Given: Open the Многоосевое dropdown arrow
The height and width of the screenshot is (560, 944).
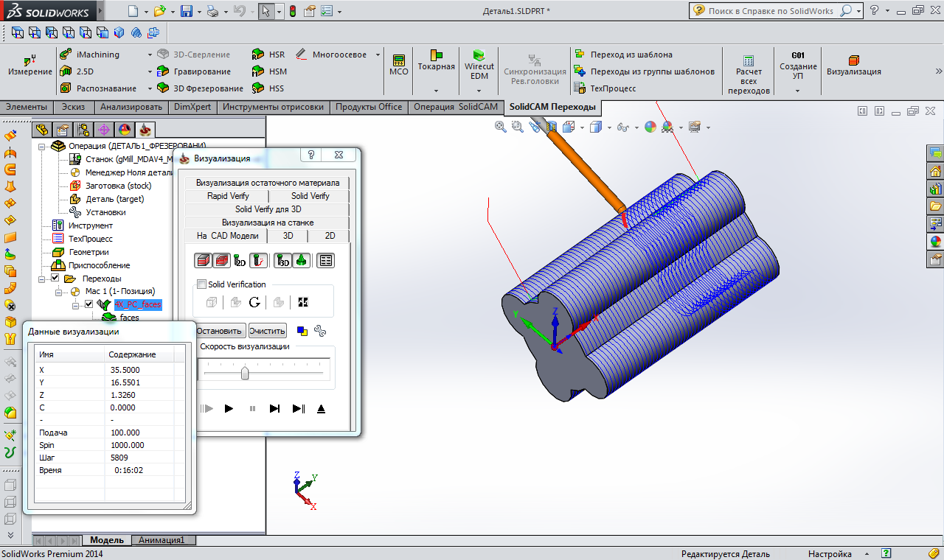Looking at the screenshot, I should tap(378, 55).
